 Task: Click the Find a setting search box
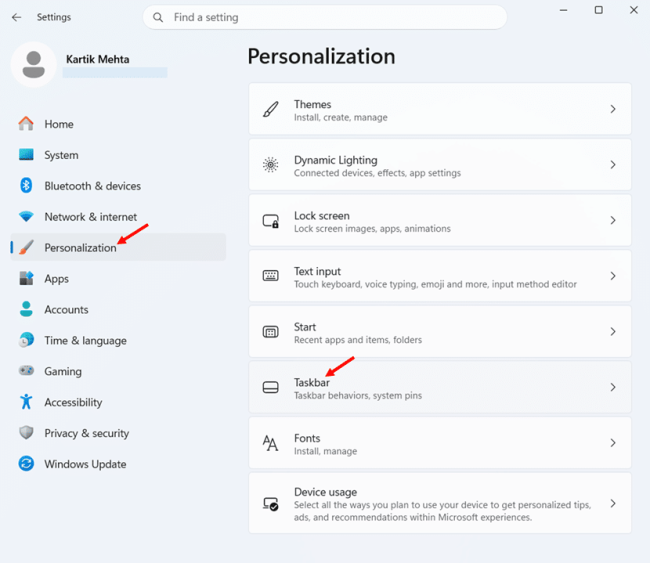point(325,17)
